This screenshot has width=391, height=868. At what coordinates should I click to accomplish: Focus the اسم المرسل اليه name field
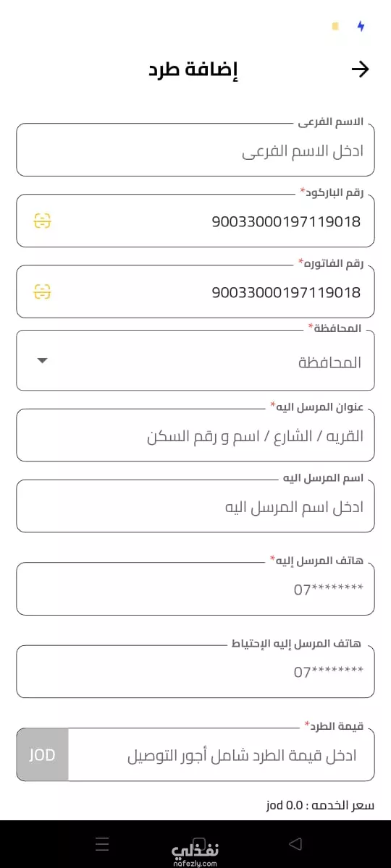click(195, 506)
